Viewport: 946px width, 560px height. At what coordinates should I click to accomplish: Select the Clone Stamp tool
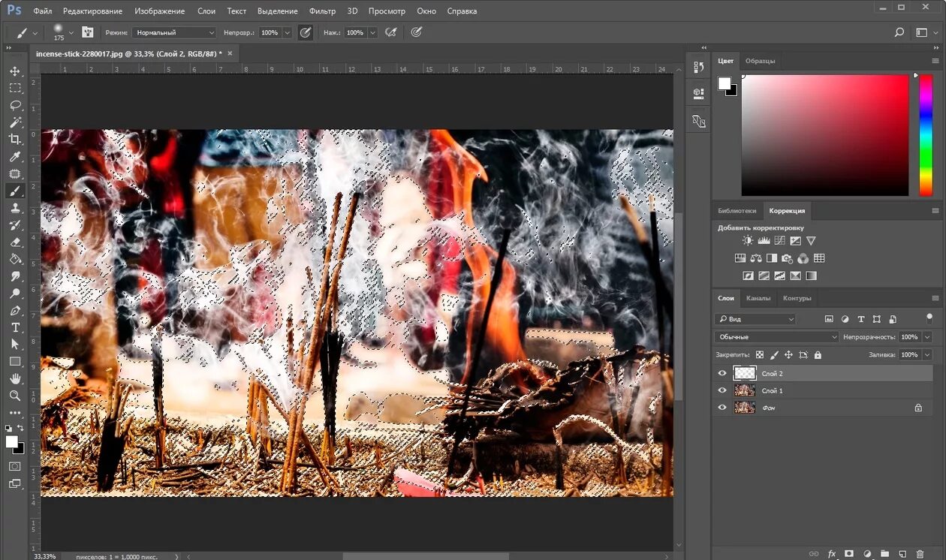(x=15, y=208)
